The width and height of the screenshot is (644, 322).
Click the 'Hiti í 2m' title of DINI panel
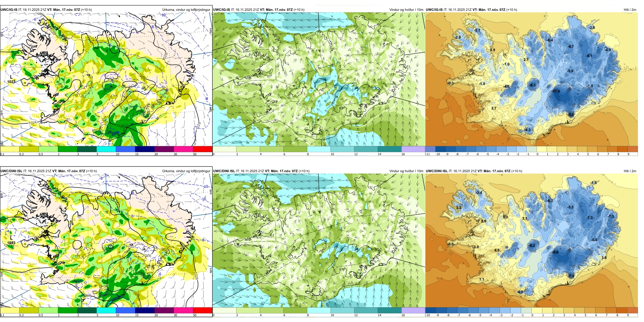(630, 171)
